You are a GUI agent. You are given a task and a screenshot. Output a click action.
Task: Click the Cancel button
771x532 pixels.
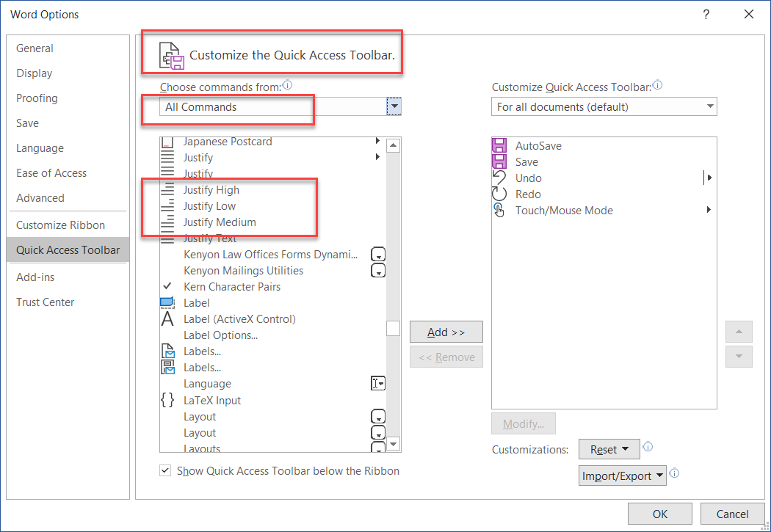click(732, 514)
